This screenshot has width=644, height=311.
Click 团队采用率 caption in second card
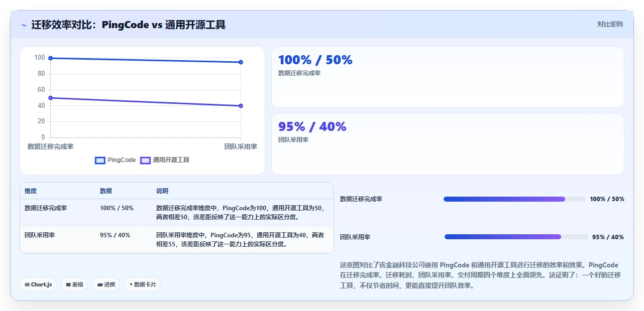293,140
